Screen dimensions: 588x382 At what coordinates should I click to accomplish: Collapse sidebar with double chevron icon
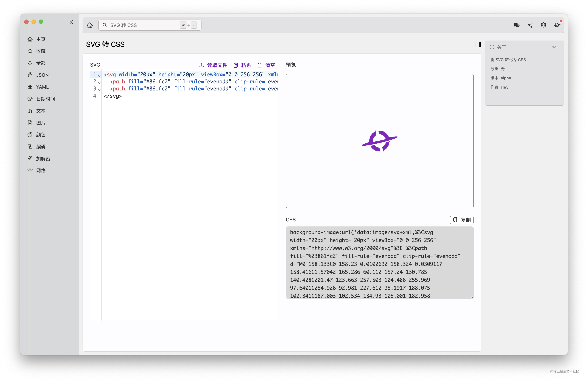(x=71, y=22)
